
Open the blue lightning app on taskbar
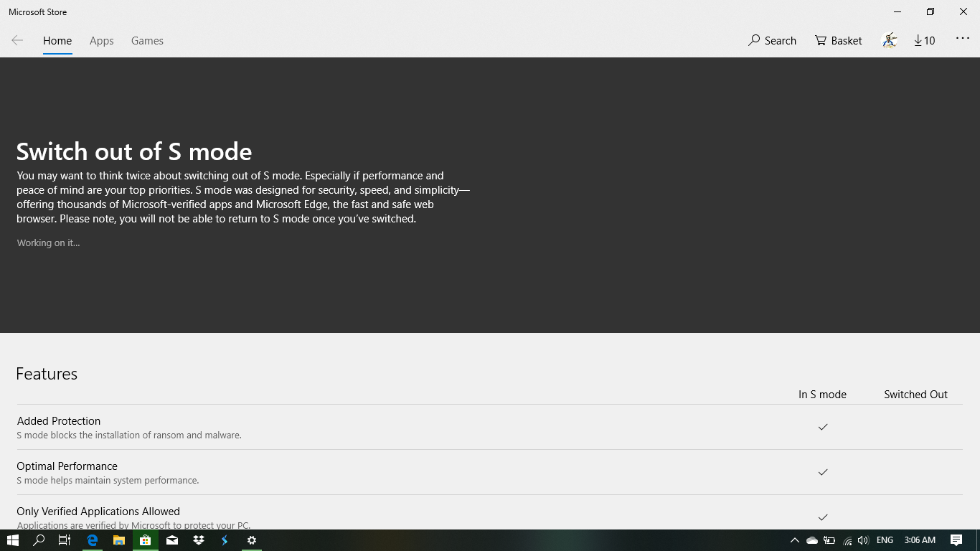tap(225, 540)
